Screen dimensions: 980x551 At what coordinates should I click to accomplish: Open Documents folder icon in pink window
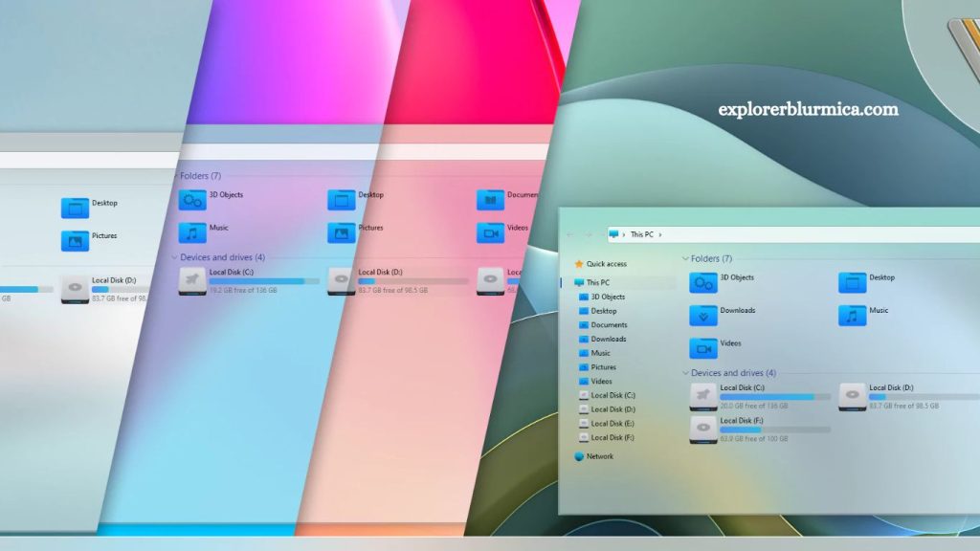click(490, 201)
